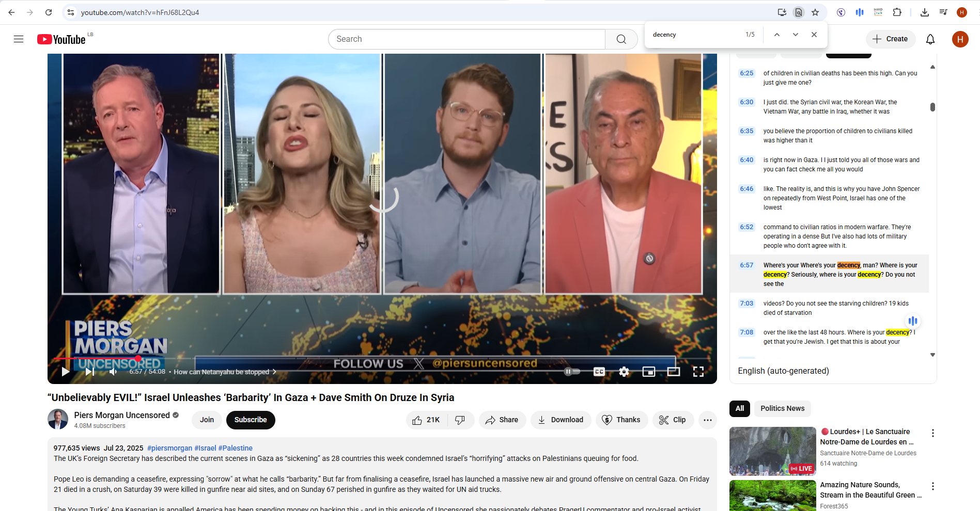980x511 pixels.
Task: Open more actions menu beside Clip
Action: [707, 420]
